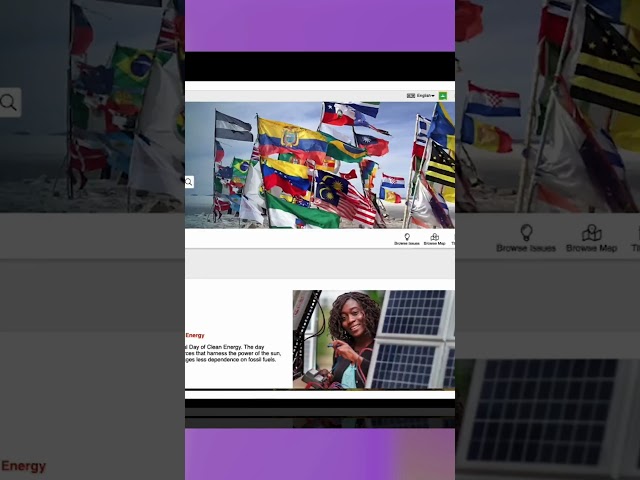640x480 pixels.
Task: Open the woman with solar panels photo
Action: pos(373,339)
